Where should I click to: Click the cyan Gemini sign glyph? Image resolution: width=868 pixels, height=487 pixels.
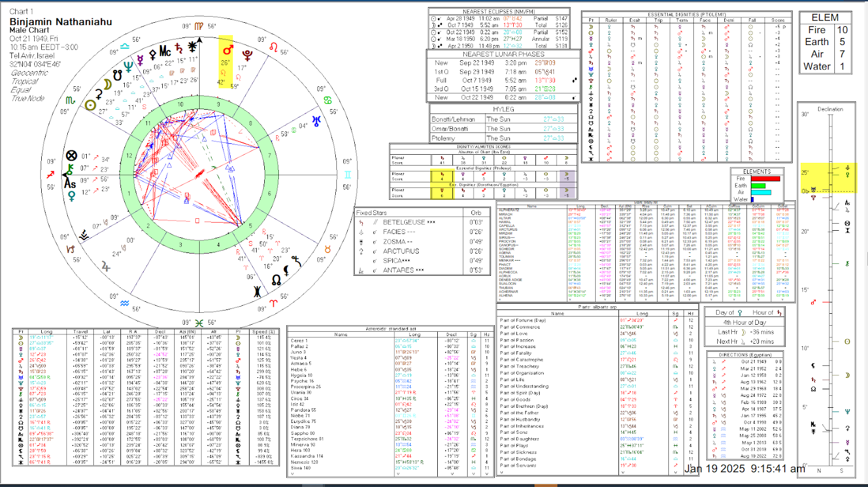(348, 174)
